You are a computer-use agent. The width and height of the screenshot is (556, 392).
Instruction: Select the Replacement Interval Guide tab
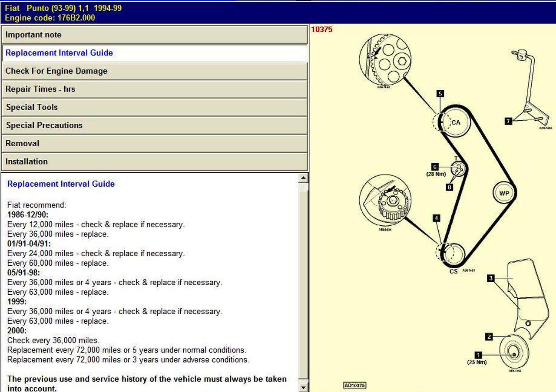154,53
